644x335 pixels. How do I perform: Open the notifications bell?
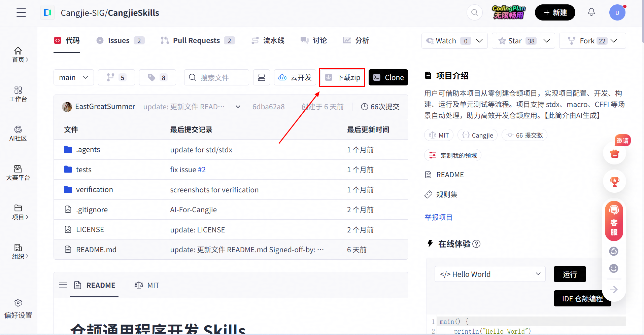coord(591,12)
